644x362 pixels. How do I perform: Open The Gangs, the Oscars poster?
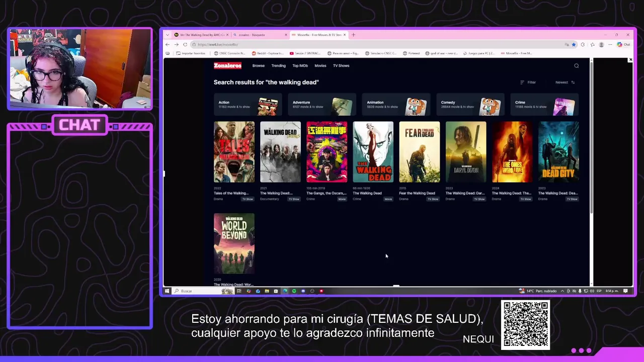pos(327,152)
